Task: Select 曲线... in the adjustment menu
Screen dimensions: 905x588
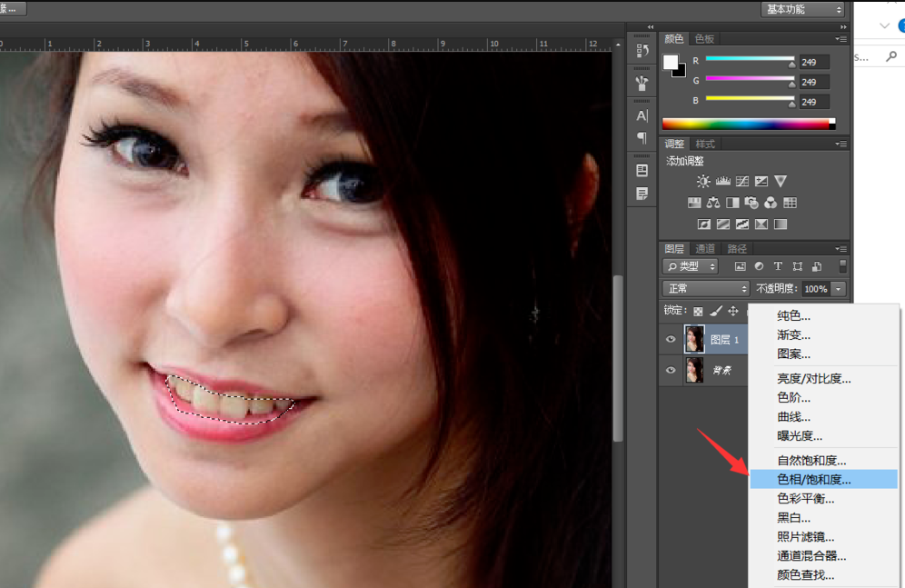Action: pyautogui.click(x=793, y=417)
